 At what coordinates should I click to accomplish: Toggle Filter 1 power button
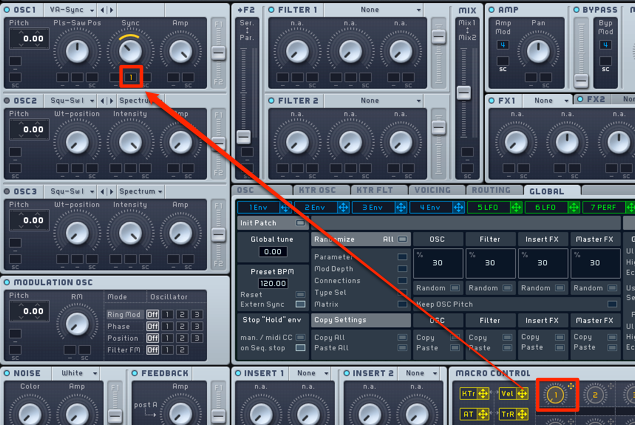pos(271,10)
